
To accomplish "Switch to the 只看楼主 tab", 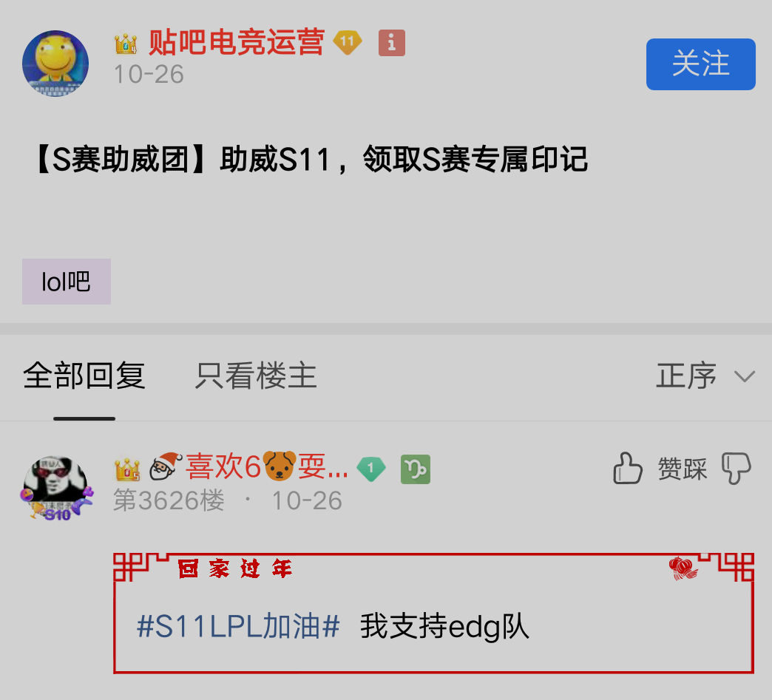I will click(x=256, y=376).
